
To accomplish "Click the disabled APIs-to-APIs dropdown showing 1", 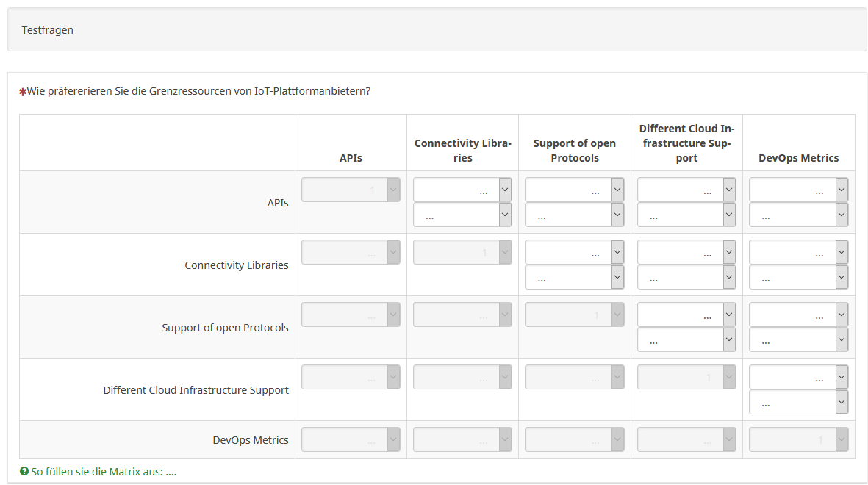I will (x=351, y=190).
